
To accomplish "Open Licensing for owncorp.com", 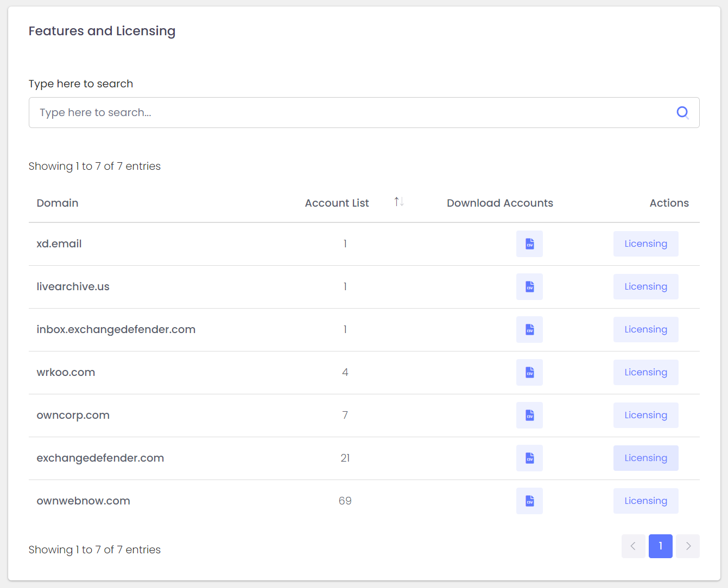I will point(645,416).
